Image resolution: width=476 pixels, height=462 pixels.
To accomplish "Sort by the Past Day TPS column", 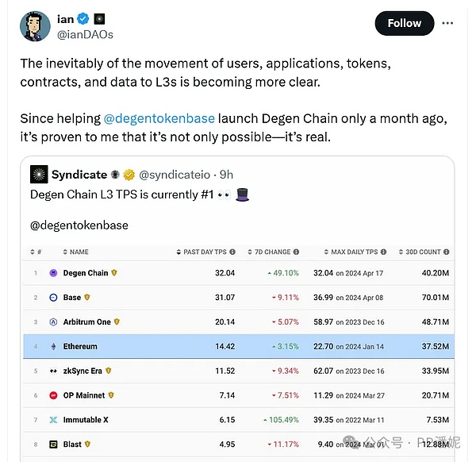I will click(x=204, y=252).
